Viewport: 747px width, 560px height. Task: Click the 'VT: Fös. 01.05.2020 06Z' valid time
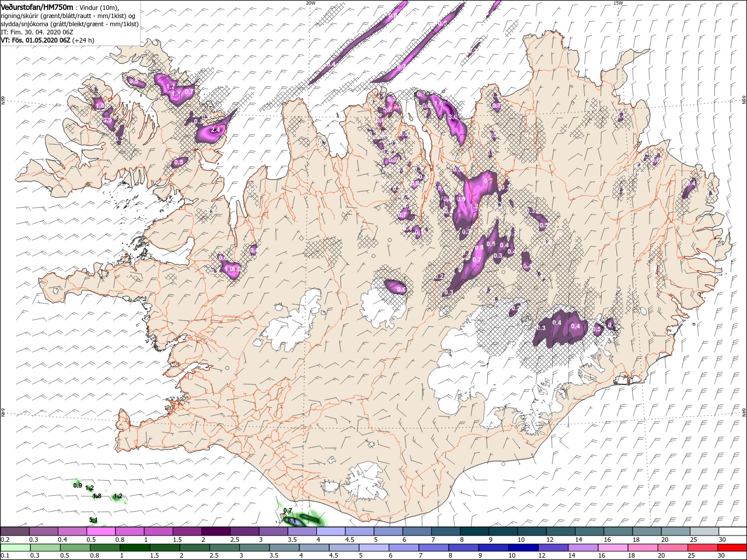pos(35,40)
